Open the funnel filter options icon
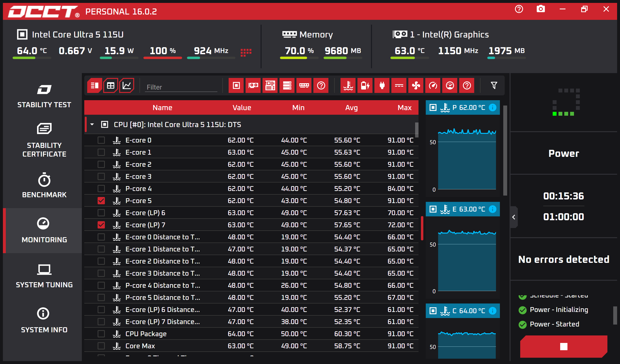This screenshot has height=364, width=620. click(x=494, y=86)
